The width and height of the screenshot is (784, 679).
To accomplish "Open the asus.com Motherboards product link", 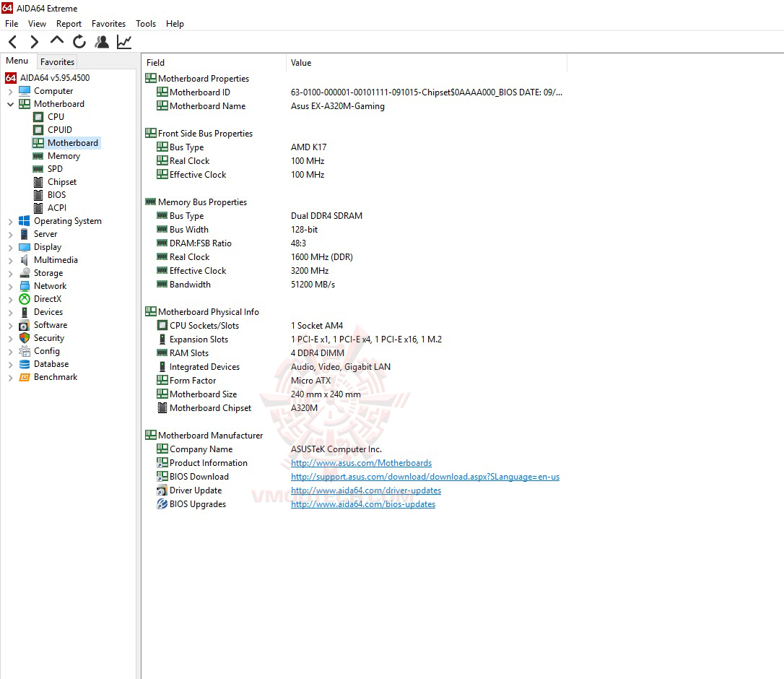I will pos(361,463).
